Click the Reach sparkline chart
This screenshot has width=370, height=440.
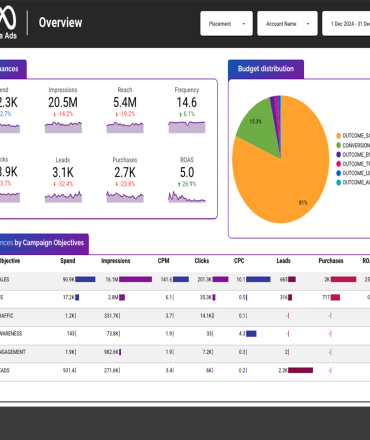(125, 127)
